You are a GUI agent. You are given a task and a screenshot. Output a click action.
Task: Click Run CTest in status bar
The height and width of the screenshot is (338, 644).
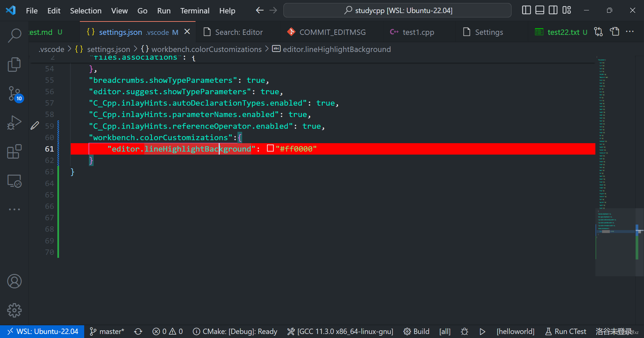pos(566,332)
